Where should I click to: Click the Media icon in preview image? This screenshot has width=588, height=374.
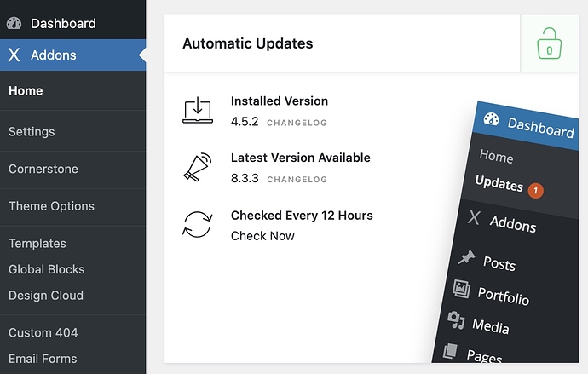pos(456,320)
